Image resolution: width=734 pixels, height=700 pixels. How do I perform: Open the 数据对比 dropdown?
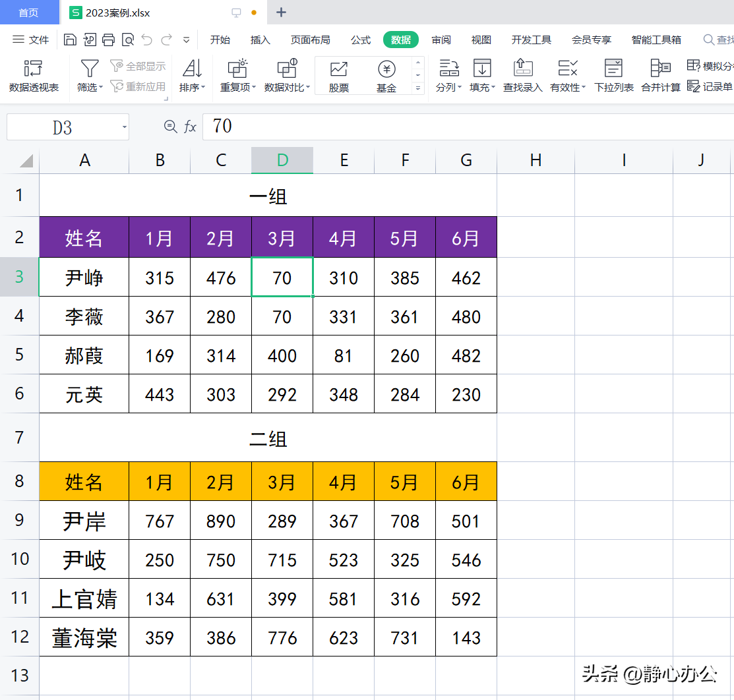point(287,75)
